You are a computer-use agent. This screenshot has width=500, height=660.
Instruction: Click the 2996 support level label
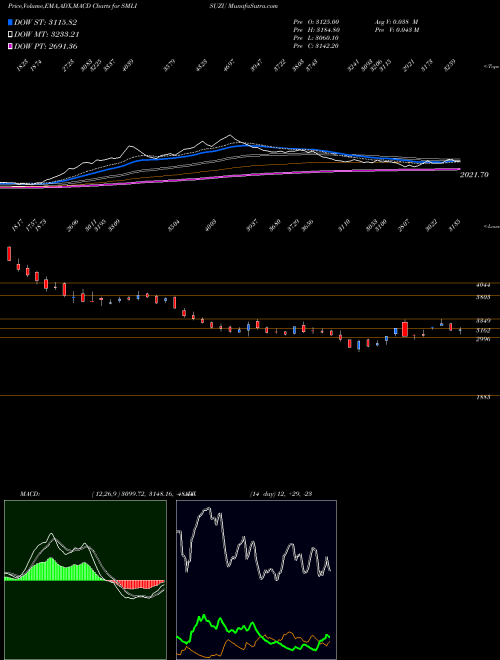483,339
